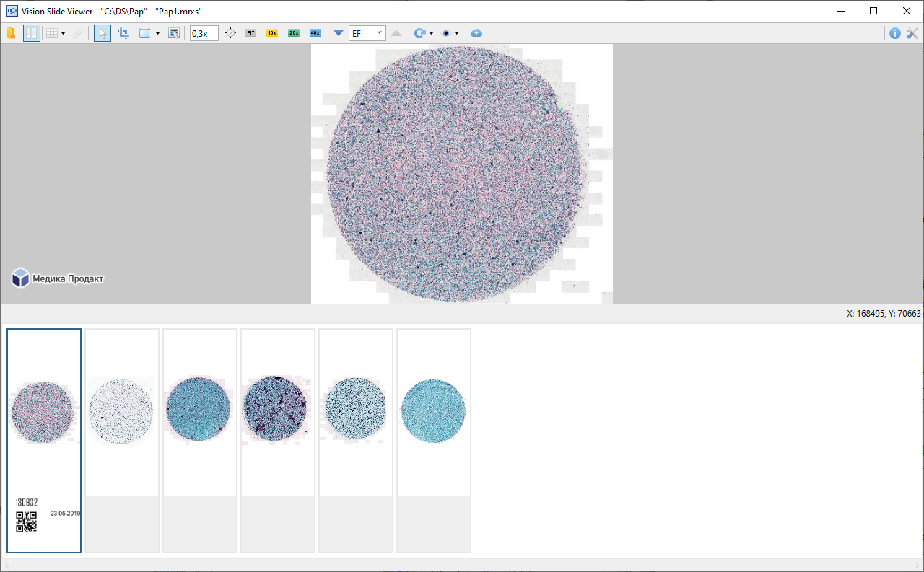The height and width of the screenshot is (572, 924).
Task: Click the date 23.05.2019 on the slide label
Action: click(66, 514)
